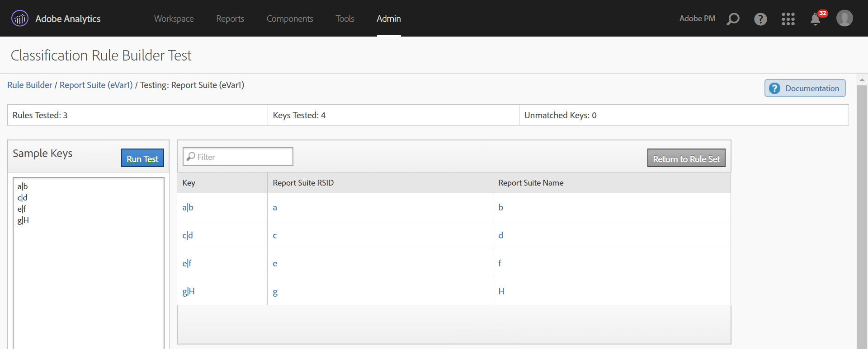The width and height of the screenshot is (868, 349).
Task: Click Return to Rule Set button
Action: [x=686, y=158]
